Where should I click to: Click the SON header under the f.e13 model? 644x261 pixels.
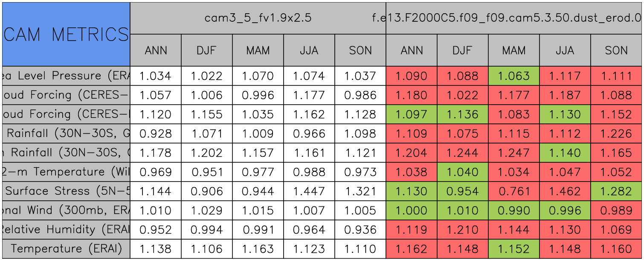[x=616, y=50]
